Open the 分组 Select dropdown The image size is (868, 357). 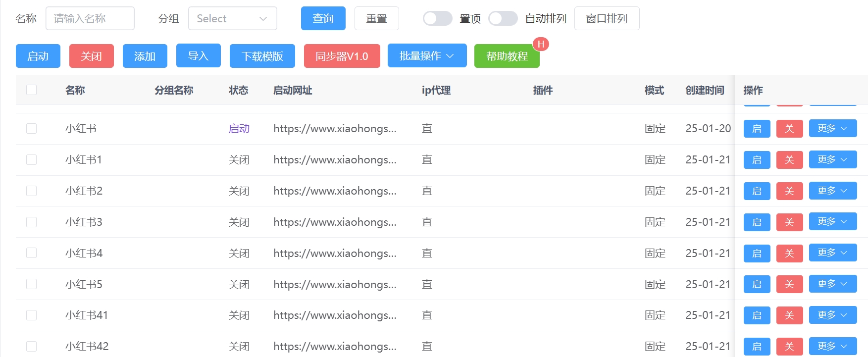[x=233, y=18]
